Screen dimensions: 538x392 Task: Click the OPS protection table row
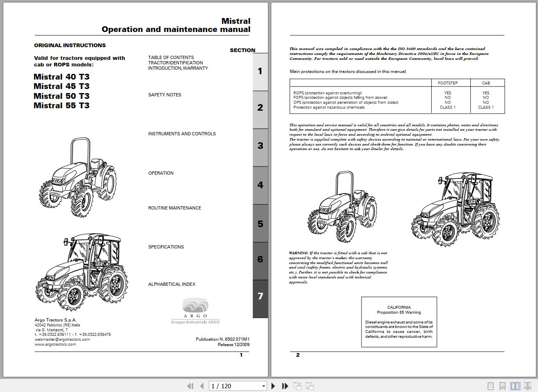click(398, 103)
